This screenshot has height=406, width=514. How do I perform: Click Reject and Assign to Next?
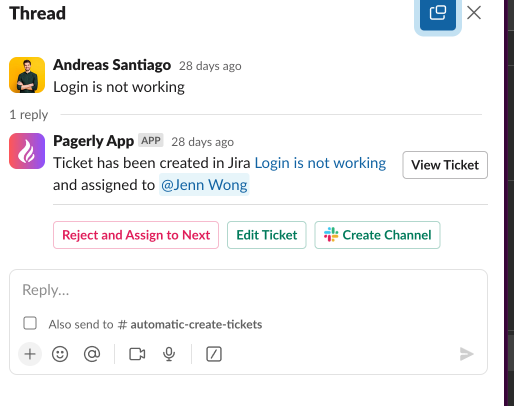tap(136, 235)
